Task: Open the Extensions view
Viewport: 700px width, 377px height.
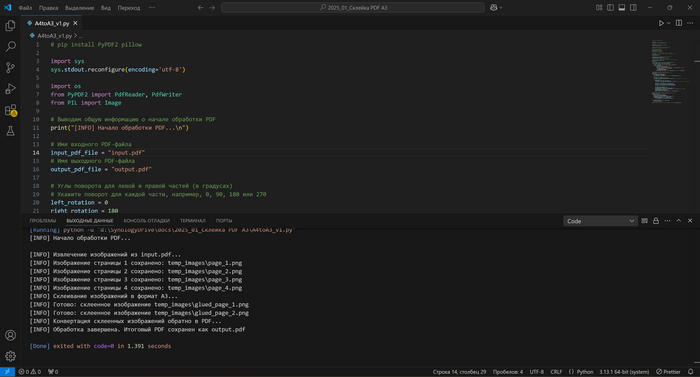Action: coord(10,110)
